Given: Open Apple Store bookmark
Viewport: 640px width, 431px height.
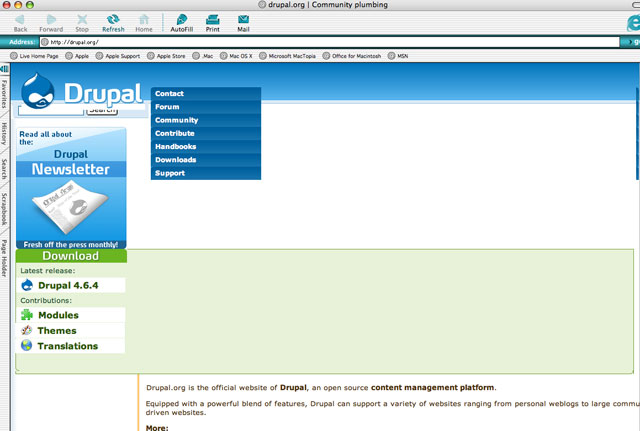Looking at the screenshot, I should 167,56.
